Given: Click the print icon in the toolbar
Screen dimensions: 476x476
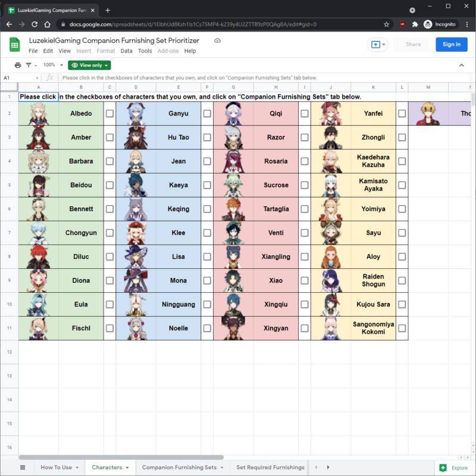Looking at the screenshot, I should [18, 65].
